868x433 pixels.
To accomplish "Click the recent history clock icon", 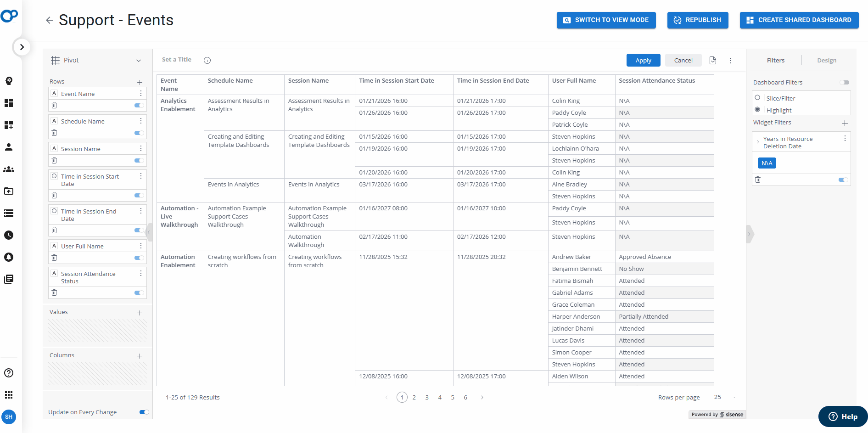I will (9, 235).
